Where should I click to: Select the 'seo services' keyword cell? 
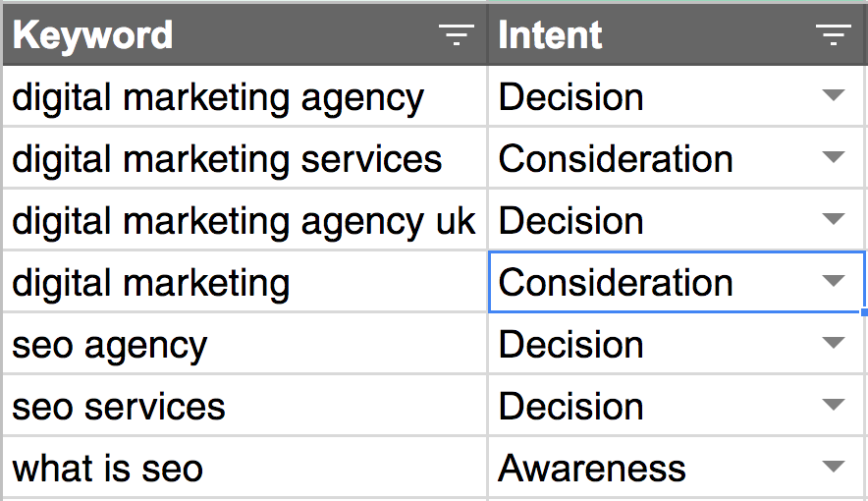(x=119, y=407)
